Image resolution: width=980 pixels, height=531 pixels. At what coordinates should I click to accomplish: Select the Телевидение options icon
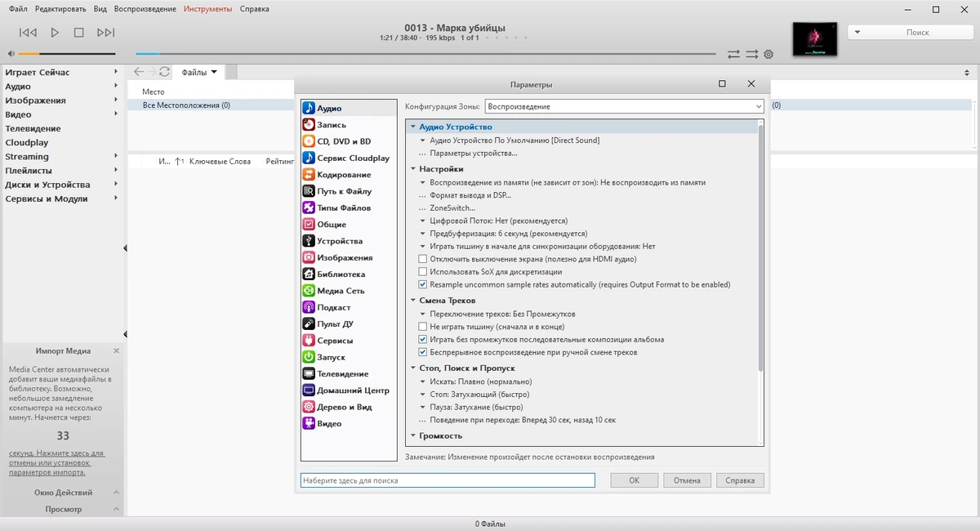(309, 373)
